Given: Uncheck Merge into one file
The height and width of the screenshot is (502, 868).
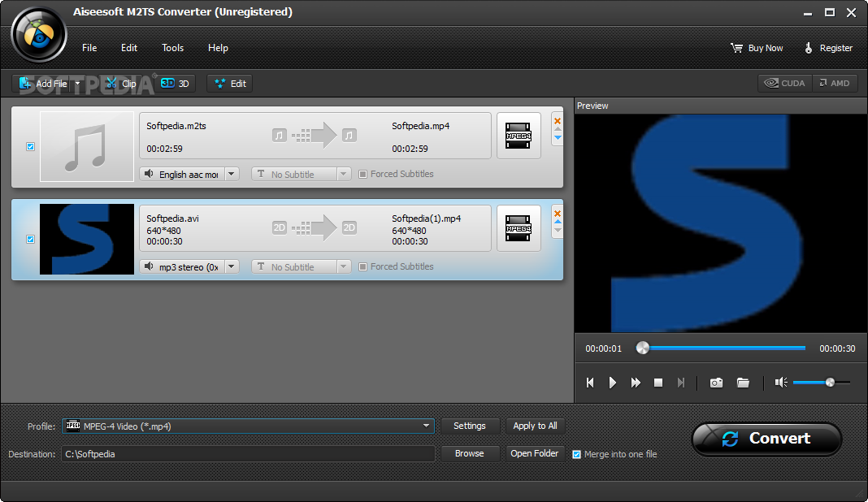Looking at the screenshot, I should [577, 454].
